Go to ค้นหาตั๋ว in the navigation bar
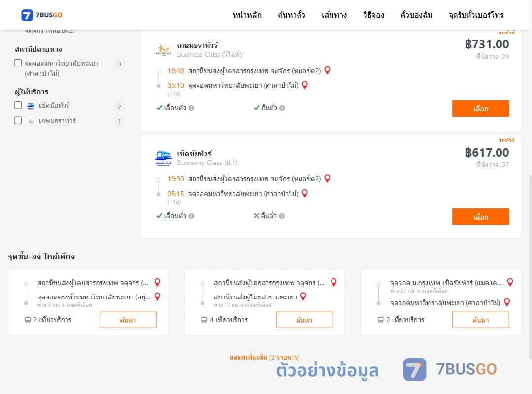 tap(292, 15)
